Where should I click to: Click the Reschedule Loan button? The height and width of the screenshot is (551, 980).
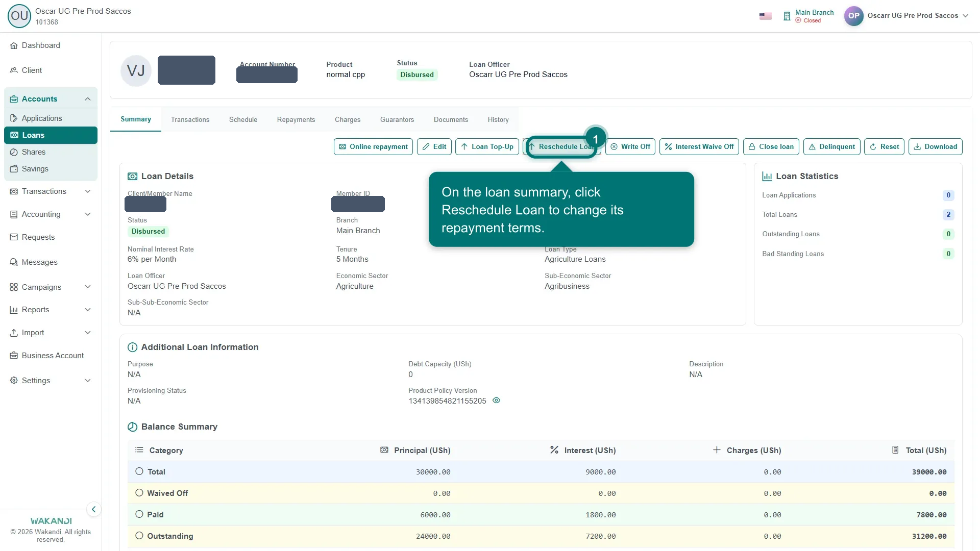point(561,147)
